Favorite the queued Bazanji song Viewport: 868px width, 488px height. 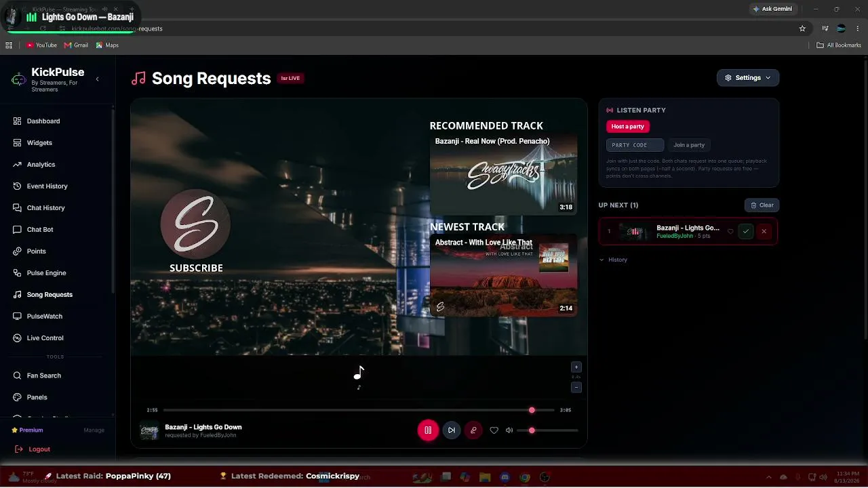tap(730, 232)
